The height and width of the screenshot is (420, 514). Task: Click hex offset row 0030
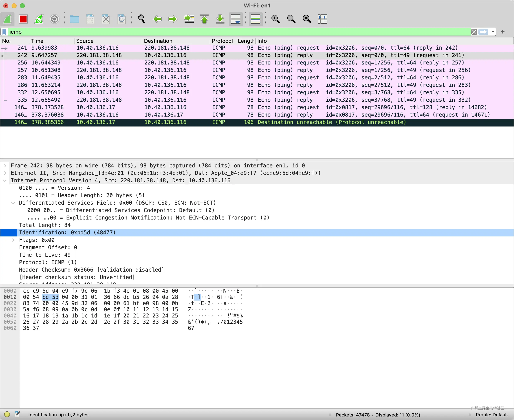point(10,309)
